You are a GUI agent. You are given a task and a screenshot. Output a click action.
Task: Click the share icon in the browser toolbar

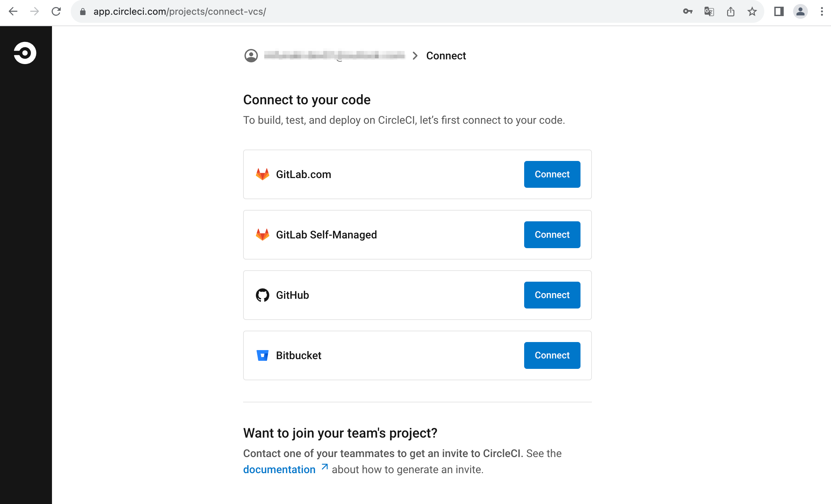730,11
